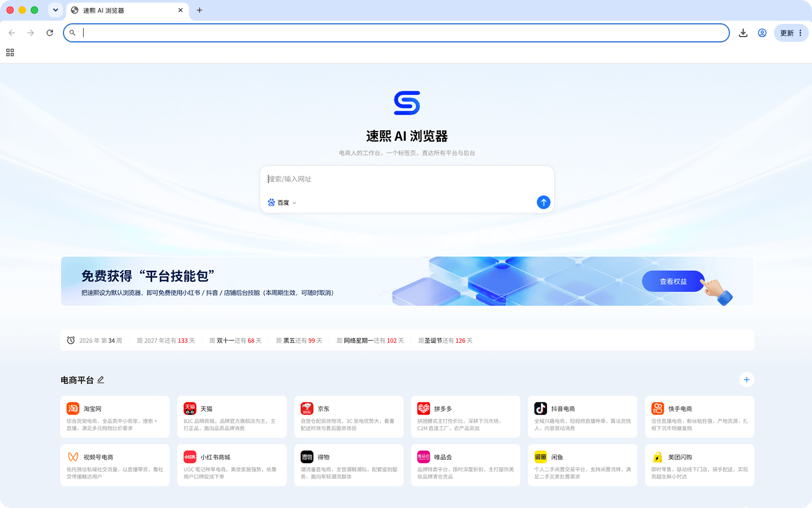
Task: Open the tab list dropdown arrow
Action: coord(55,10)
